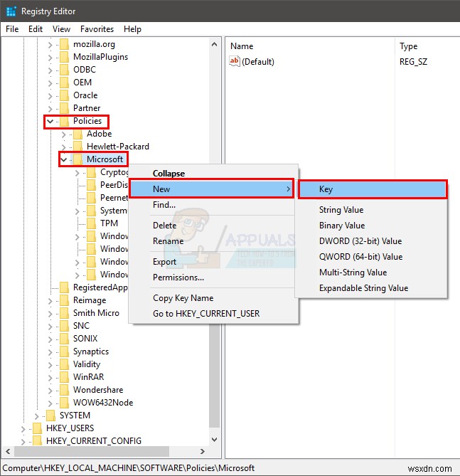Click the mozilla.org folder icon
460x476 pixels.
click(x=64, y=44)
